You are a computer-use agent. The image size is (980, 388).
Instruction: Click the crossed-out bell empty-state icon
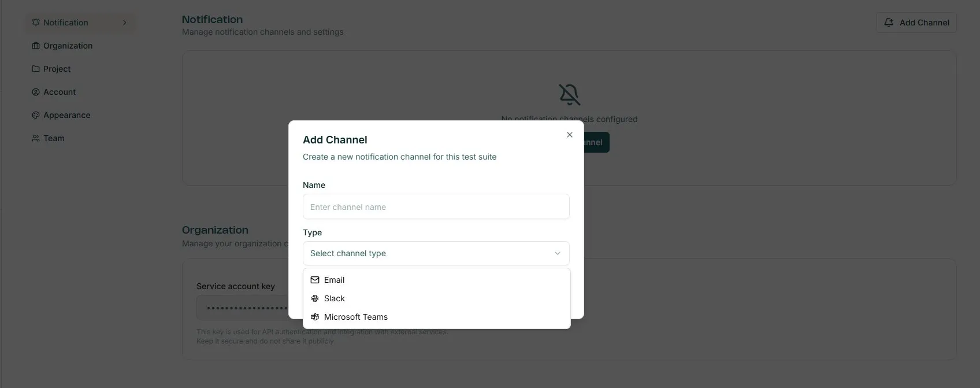[569, 94]
